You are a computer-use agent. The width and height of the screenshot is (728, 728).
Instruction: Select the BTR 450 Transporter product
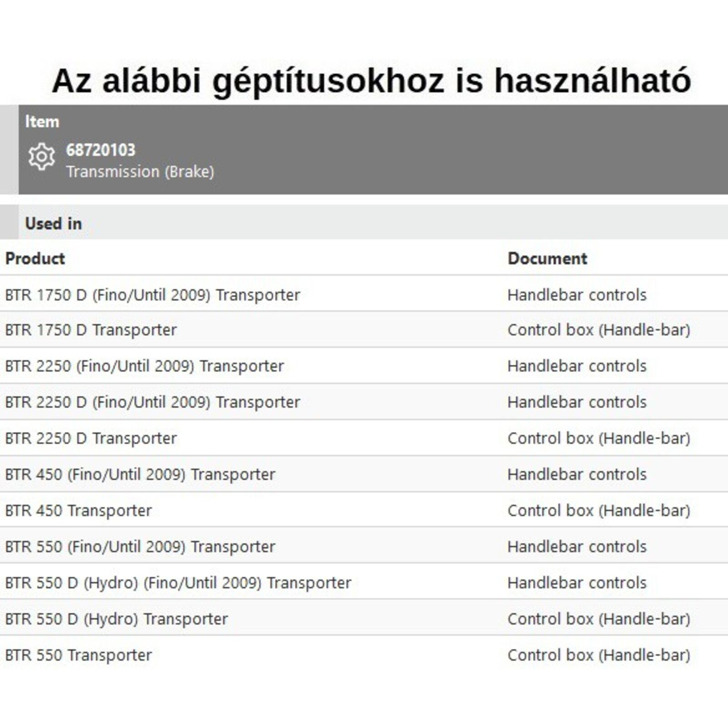coord(78,511)
